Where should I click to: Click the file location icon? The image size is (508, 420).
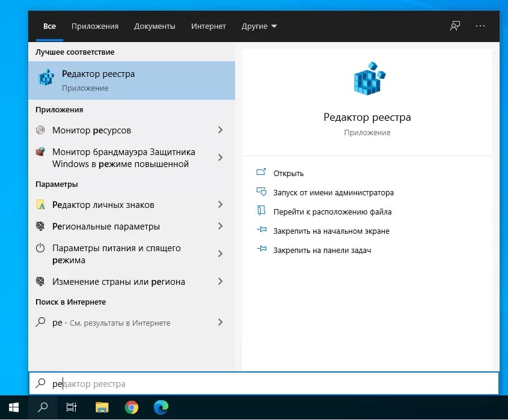[261, 210]
